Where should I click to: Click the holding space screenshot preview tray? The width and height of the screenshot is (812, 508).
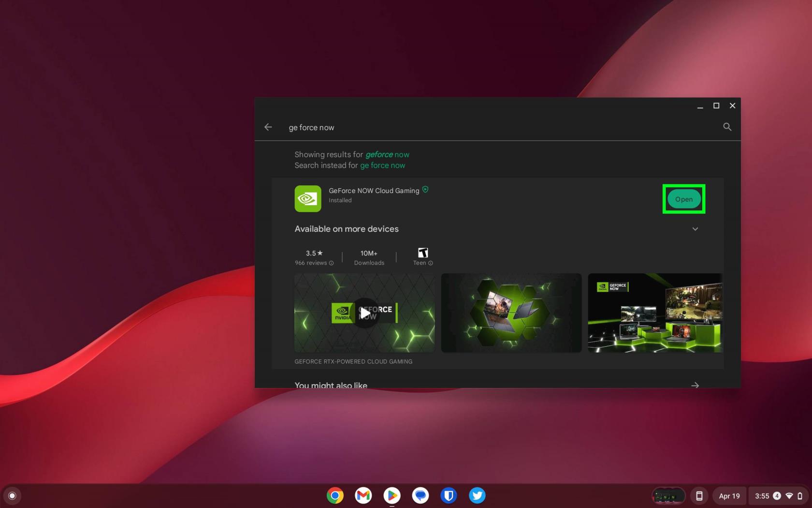[668, 496]
